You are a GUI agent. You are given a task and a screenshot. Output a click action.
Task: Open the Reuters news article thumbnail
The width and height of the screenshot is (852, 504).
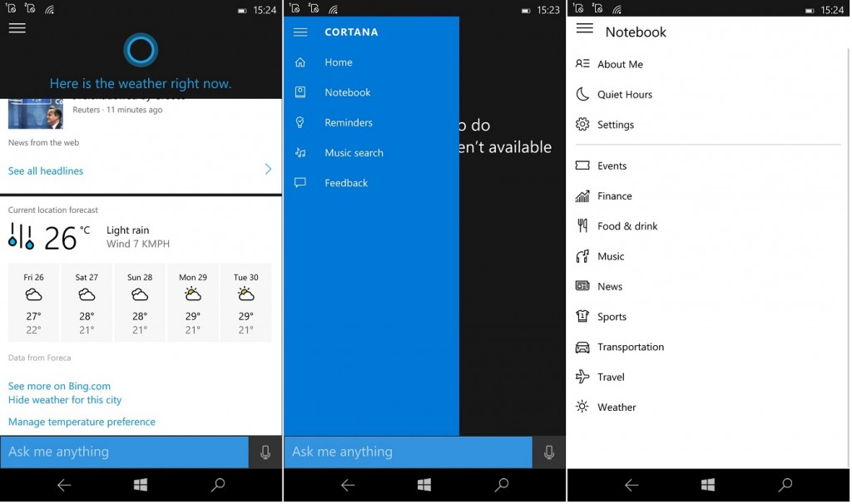[35, 113]
